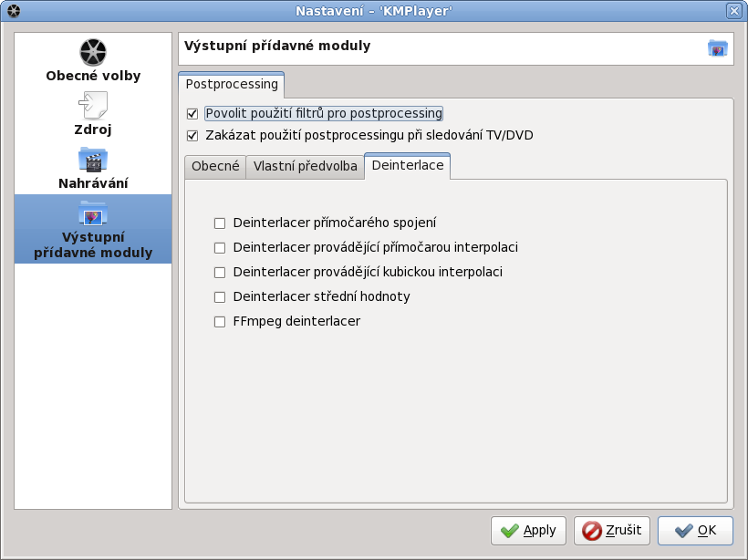Viewport: 748px width, 560px height.
Task: Click the KMPlayer title bar app icon
Action: (x=13, y=10)
